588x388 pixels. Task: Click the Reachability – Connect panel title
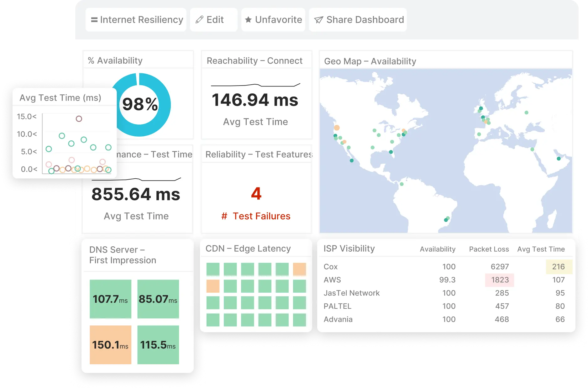[x=255, y=60]
